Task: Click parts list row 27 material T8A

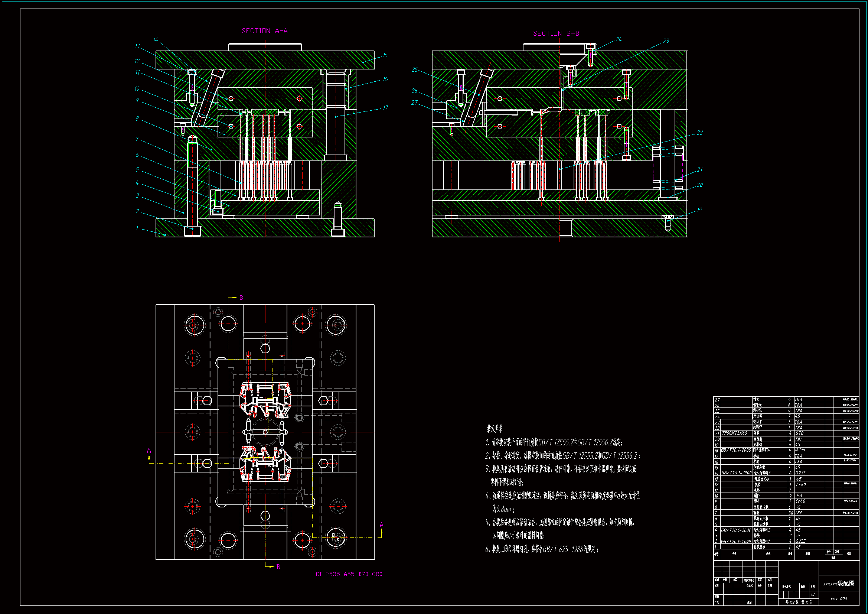Action: coord(798,400)
